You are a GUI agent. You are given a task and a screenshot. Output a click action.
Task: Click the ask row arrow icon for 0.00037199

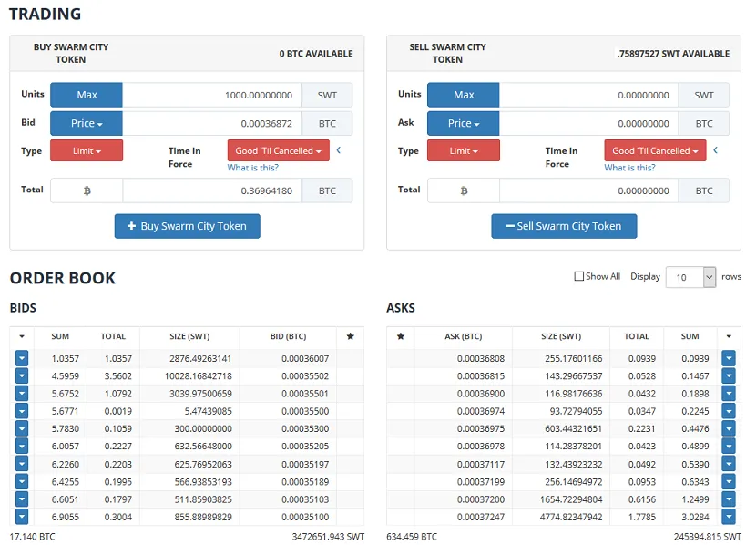(729, 481)
